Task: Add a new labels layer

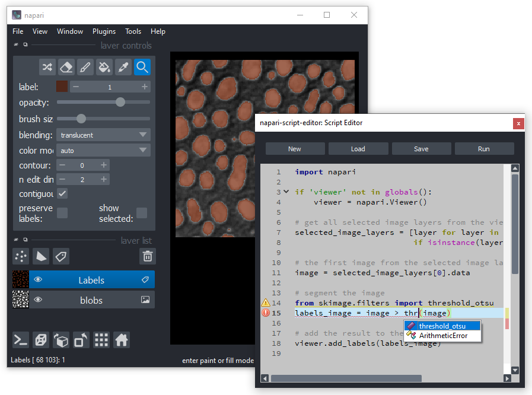Action: [x=61, y=256]
